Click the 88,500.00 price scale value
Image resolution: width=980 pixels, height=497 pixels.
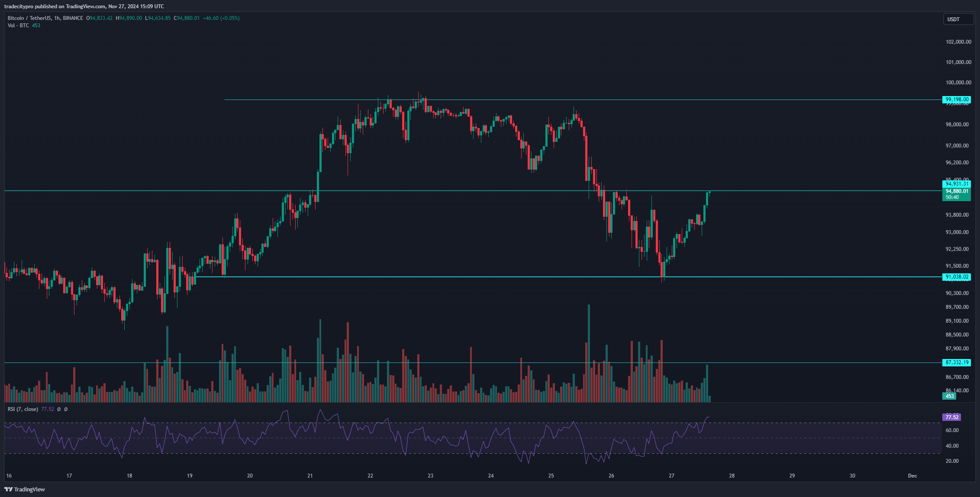click(x=957, y=335)
